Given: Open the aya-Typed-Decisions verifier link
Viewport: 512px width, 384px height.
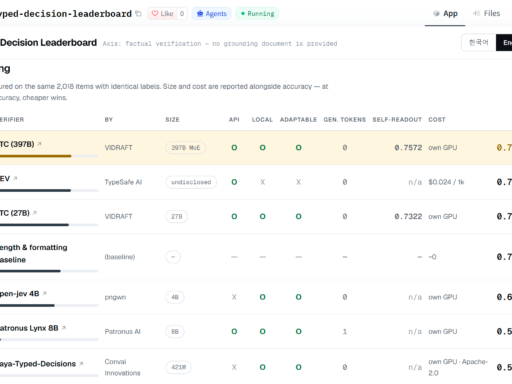Looking at the screenshot, I should pyautogui.click(x=38, y=364).
